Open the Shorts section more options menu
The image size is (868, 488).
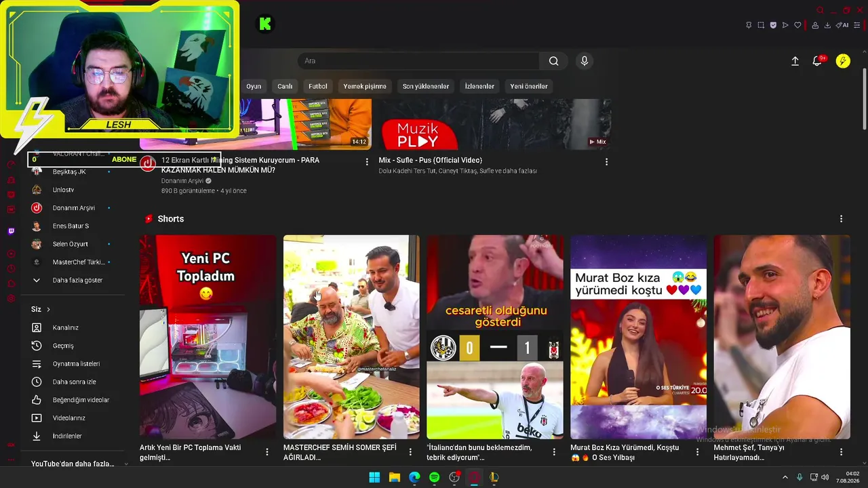coord(841,219)
